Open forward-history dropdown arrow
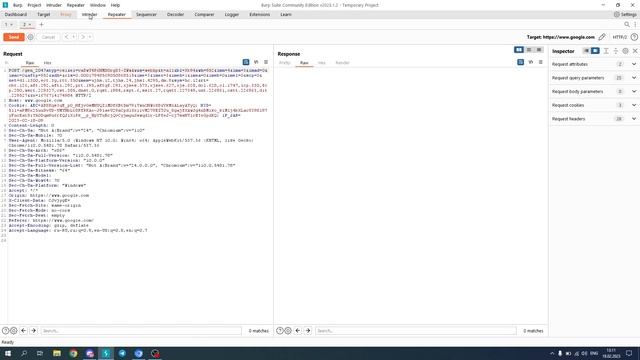The image size is (640, 360). pos(90,37)
